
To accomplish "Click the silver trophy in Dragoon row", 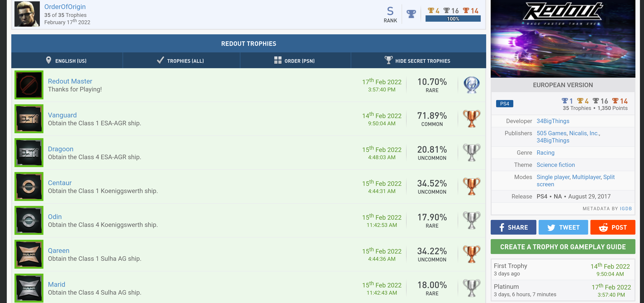I will coord(471,153).
